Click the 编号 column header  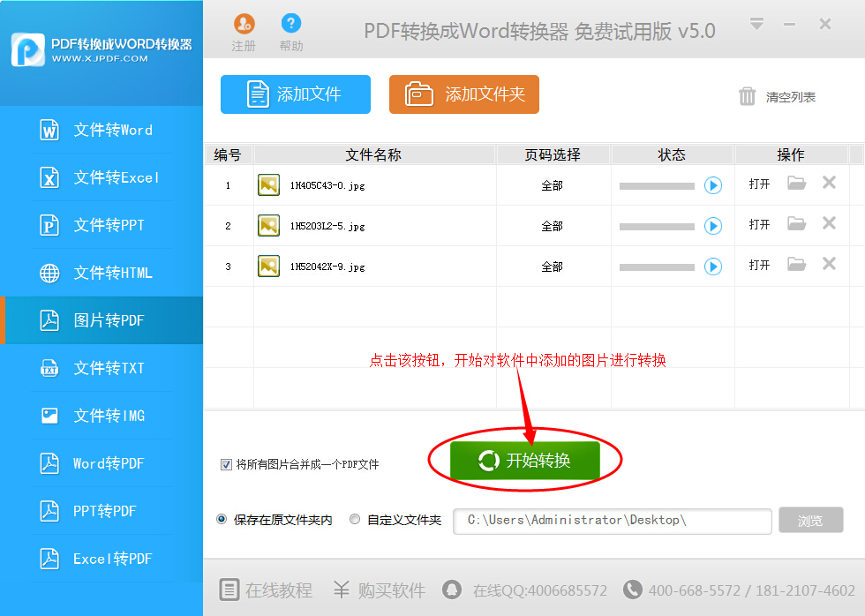(228, 155)
